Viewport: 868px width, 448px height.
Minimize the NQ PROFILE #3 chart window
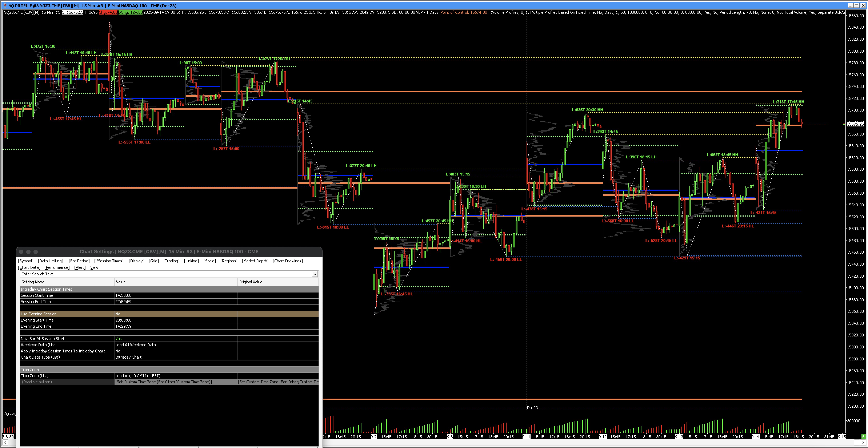coord(851,5)
